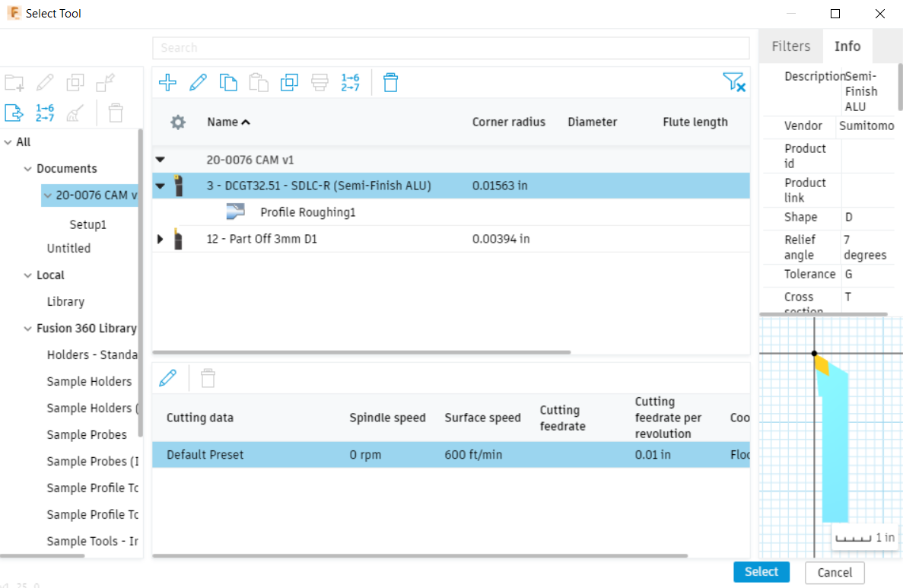This screenshot has width=903, height=588.
Task: Clear active filters with the filter-x icon
Action: click(x=733, y=82)
